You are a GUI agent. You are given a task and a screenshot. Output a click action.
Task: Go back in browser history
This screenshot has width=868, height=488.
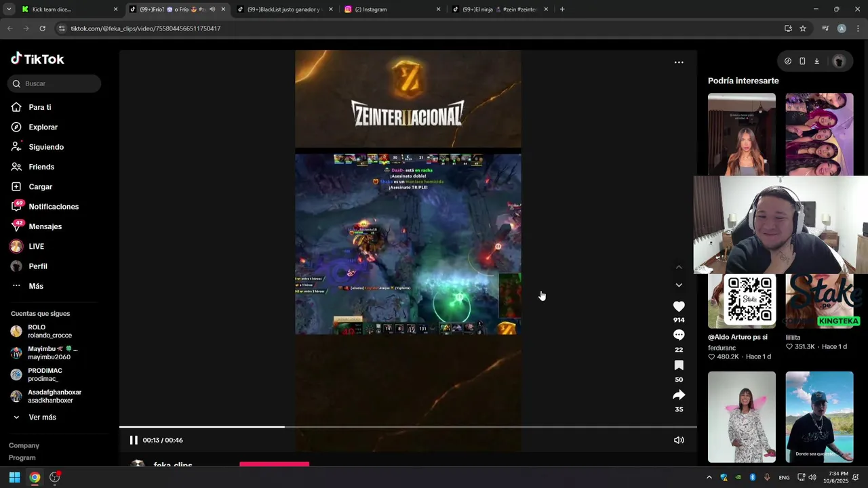[9, 28]
